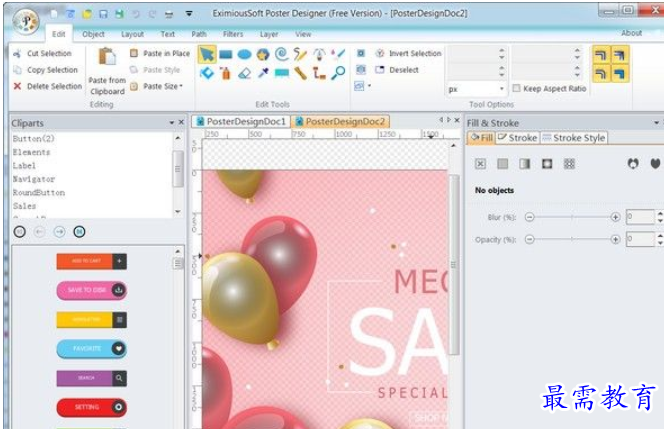This screenshot has width=664, height=429.
Task: Click Paste in Place
Action: (160, 53)
